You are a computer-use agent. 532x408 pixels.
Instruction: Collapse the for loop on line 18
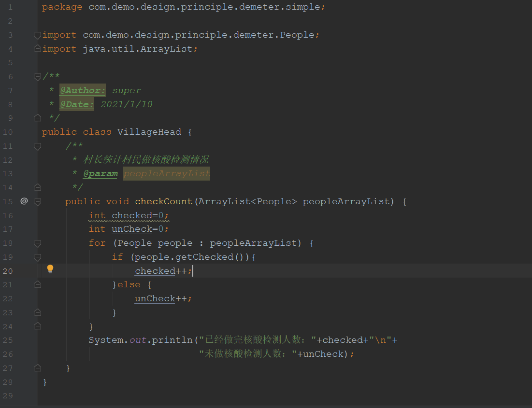(38, 243)
